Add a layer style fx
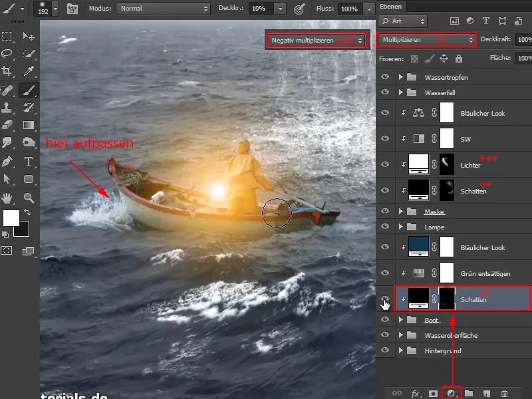The width and height of the screenshot is (532, 399). coord(415,393)
